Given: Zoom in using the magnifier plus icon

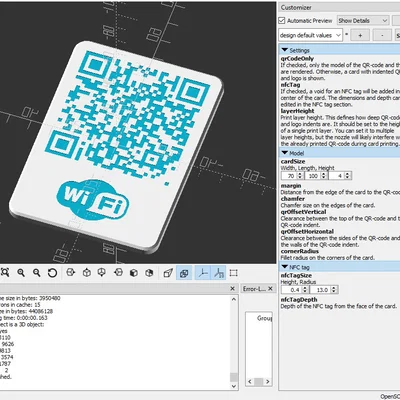Looking at the screenshot, I should point(21,273).
